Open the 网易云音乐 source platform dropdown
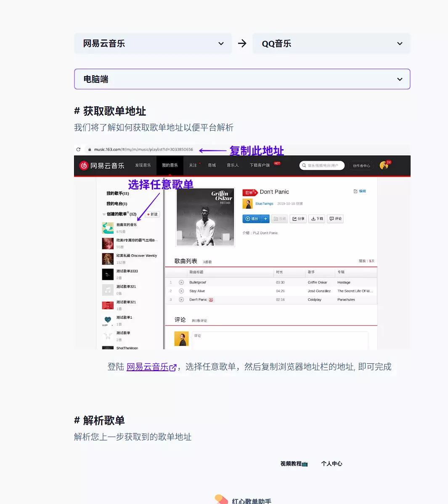Viewport: 448px width, 504px height. (x=153, y=44)
